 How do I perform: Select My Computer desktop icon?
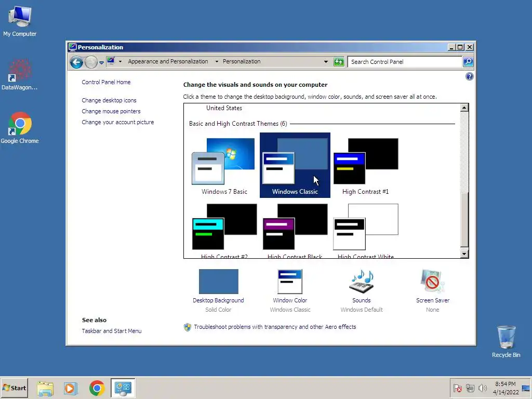click(20, 21)
